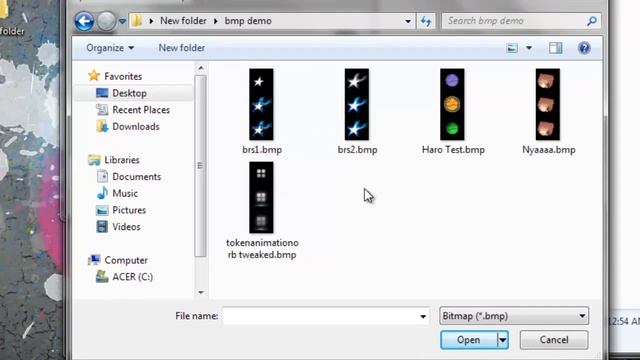Click the navigation pane scrollbar thumb
The width and height of the screenshot is (640, 360).
pyautogui.click(x=200, y=166)
